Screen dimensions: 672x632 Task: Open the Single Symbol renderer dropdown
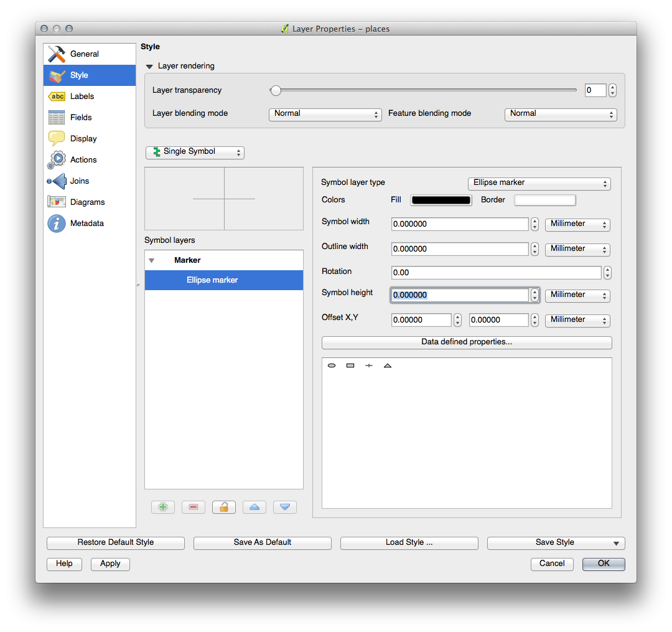pyautogui.click(x=195, y=152)
